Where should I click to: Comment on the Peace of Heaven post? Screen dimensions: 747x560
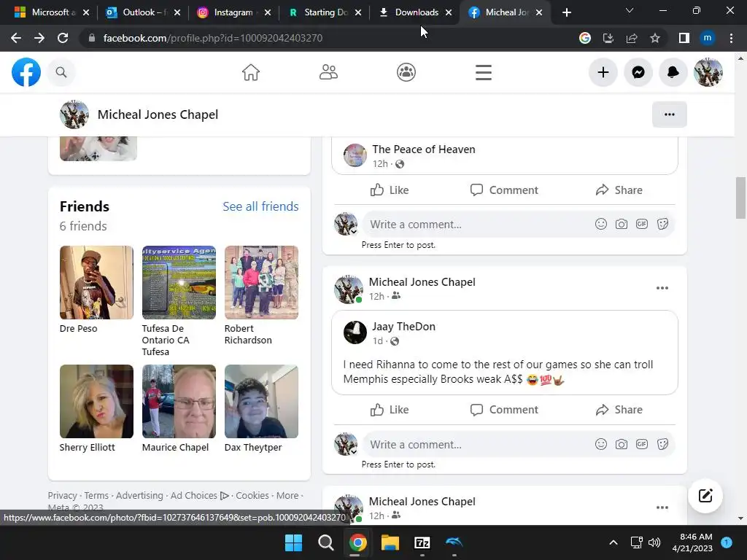(x=504, y=190)
